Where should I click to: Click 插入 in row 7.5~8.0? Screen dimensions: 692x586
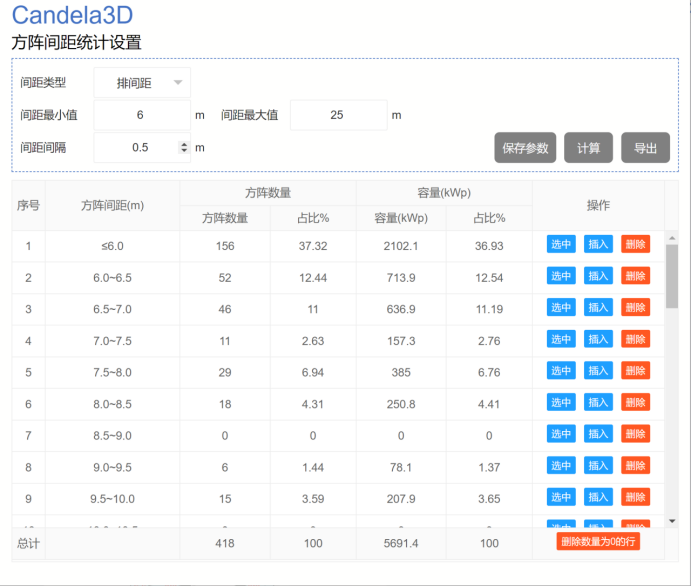click(x=598, y=371)
